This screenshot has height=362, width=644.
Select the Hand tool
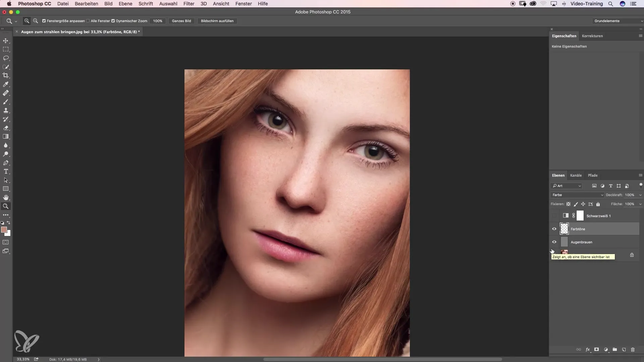(x=6, y=197)
